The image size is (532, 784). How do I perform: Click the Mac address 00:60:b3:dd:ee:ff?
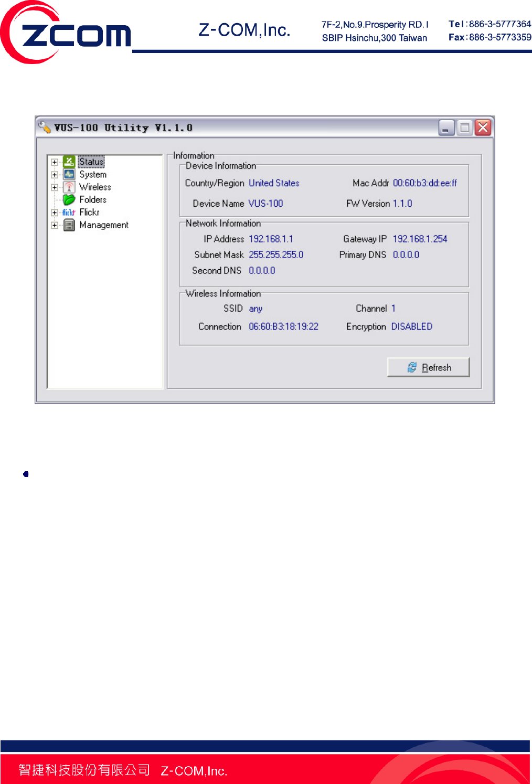tap(425, 183)
